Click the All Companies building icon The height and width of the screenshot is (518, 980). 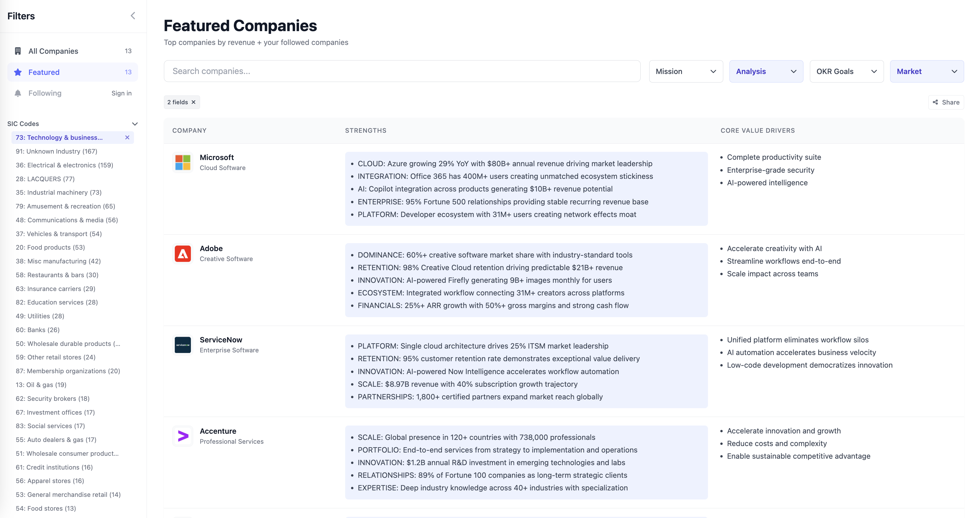18,51
